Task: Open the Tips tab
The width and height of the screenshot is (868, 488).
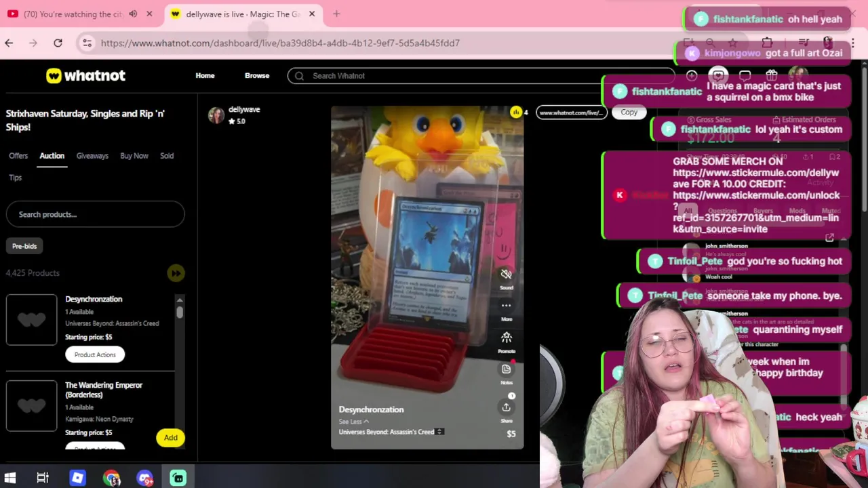Action: [15, 178]
